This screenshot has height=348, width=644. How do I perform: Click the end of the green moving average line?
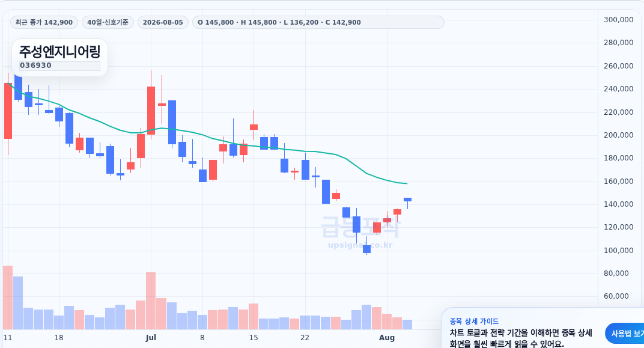pos(407,183)
